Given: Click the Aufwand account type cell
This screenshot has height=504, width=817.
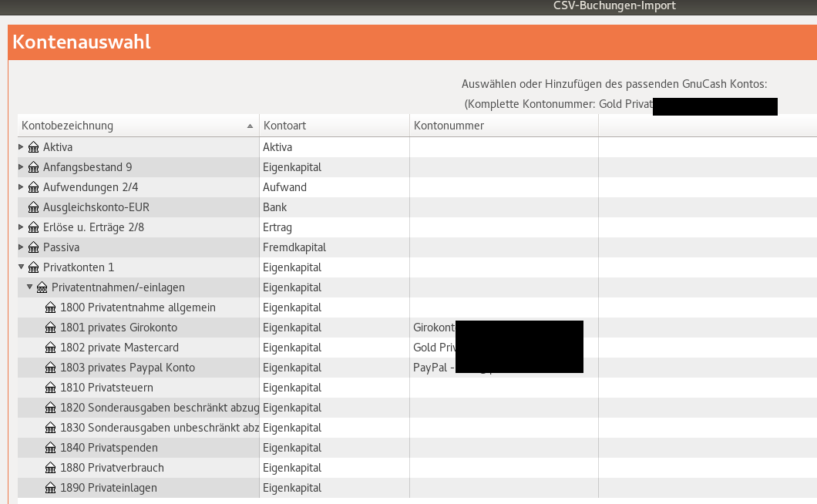Looking at the screenshot, I should pyautogui.click(x=335, y=187).
